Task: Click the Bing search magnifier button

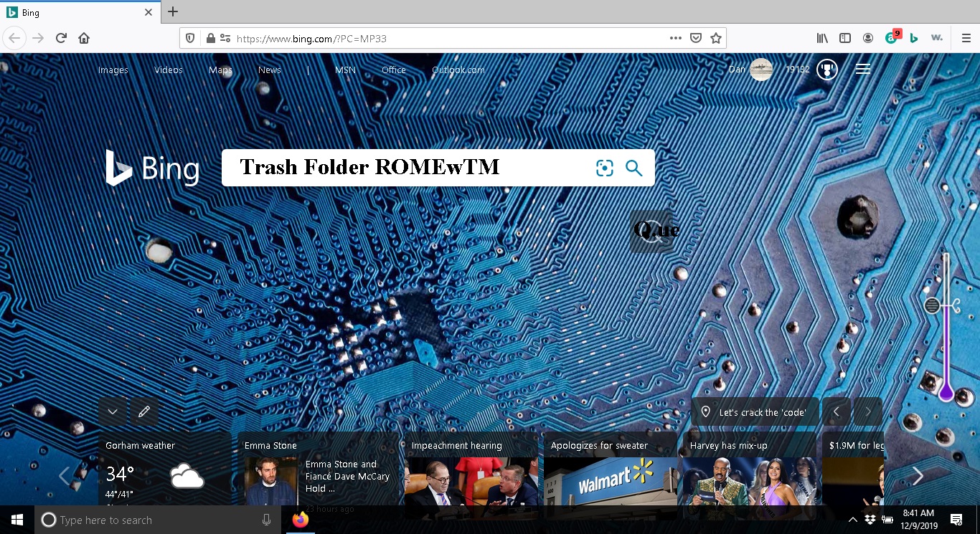Action: pyautogui.click(x=633, y=168)
